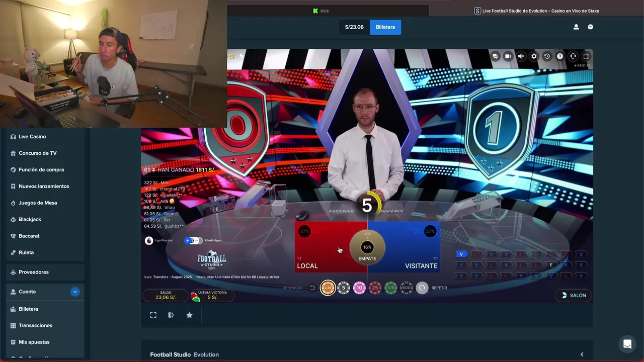
Task: Switch to Live Football Studio browser tab
Action: point(537,11)
